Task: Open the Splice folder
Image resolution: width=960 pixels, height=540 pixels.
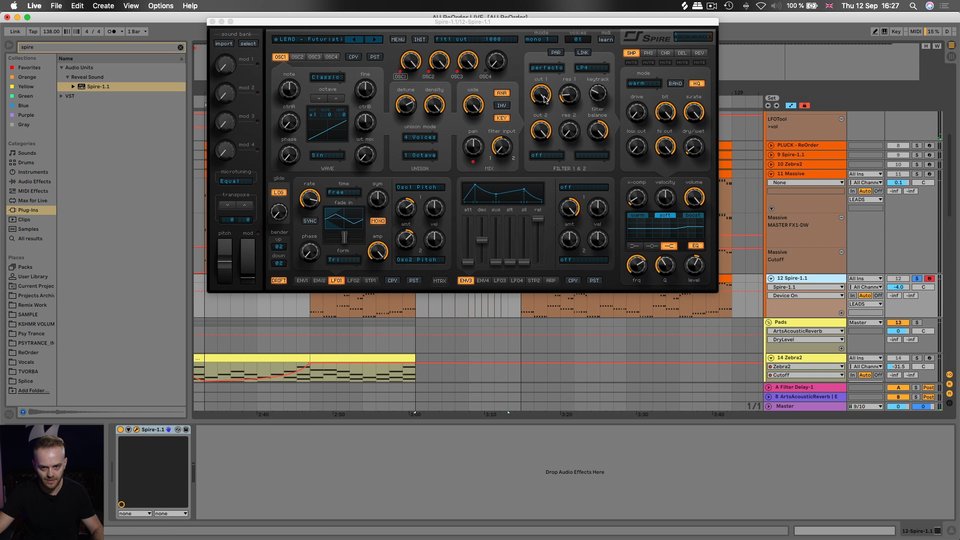Action: (x=26, y=381)
